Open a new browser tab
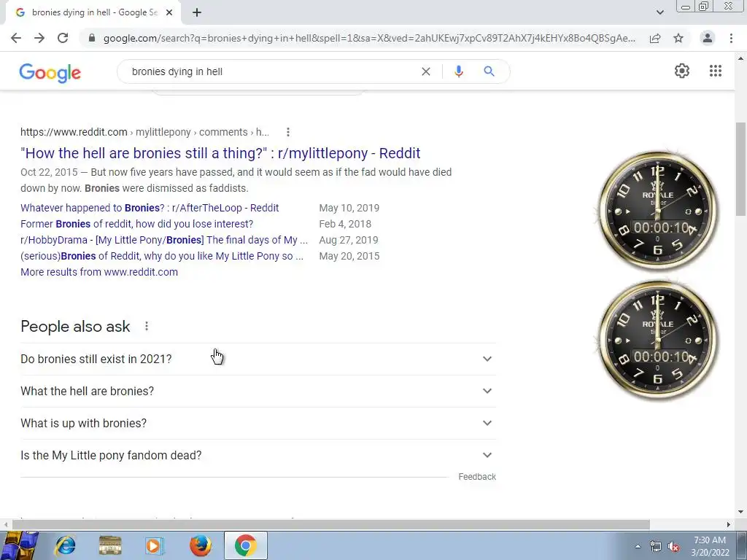 tap(197, 12)
